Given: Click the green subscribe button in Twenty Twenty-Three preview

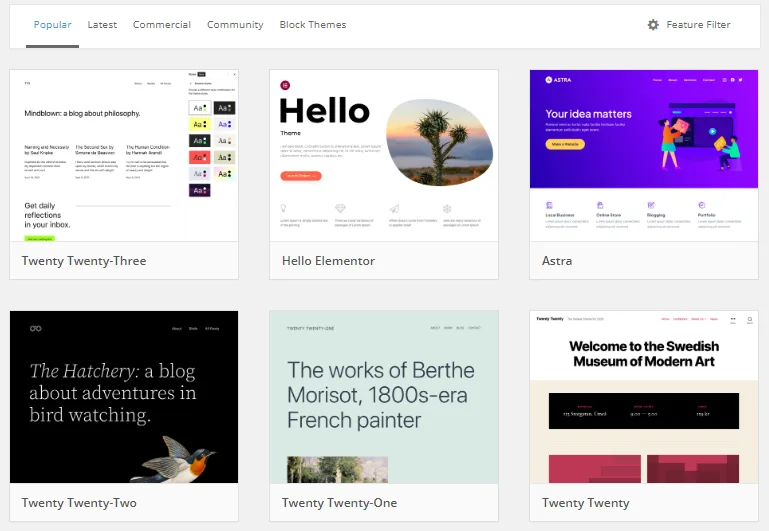Looking at the screenshot, I should (x=40, y=239).
